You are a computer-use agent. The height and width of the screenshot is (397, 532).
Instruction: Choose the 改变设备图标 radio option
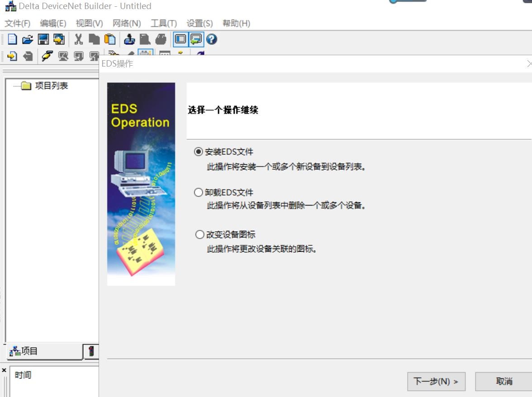point(199,234)
